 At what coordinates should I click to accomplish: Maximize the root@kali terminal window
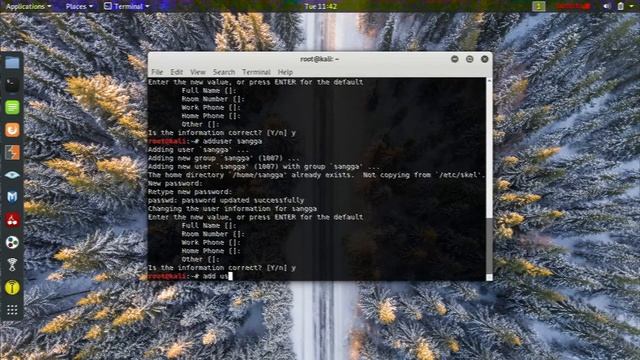pyautogui.click(x=469, y=59)
